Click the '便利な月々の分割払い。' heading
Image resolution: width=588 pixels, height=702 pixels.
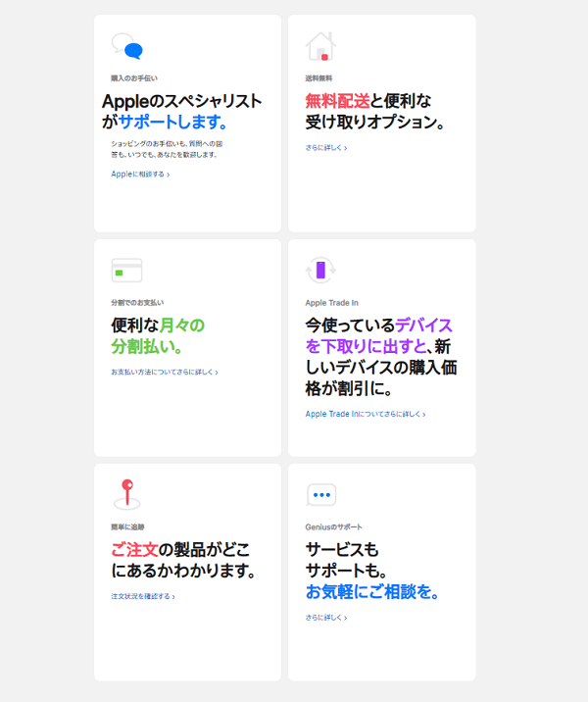click(x=158, y=335)
